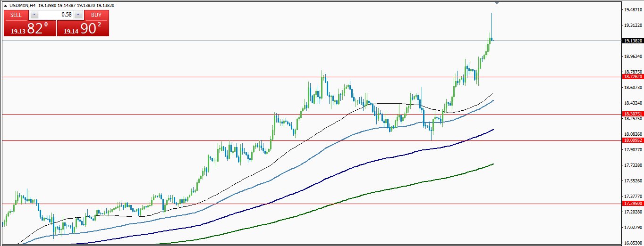644x246 pixels.
Task: Click the 19.13 82 sell price box
Action: [30, 28]
